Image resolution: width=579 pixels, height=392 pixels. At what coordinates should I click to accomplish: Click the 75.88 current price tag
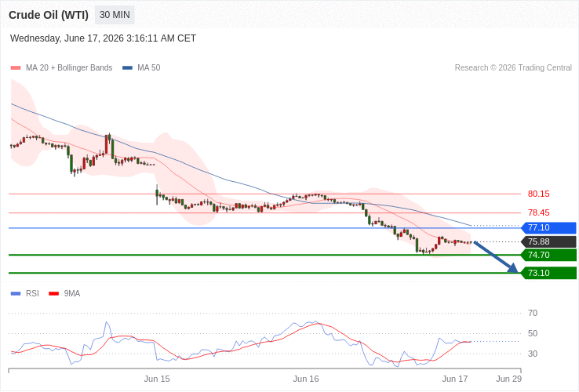pos(548,241)
